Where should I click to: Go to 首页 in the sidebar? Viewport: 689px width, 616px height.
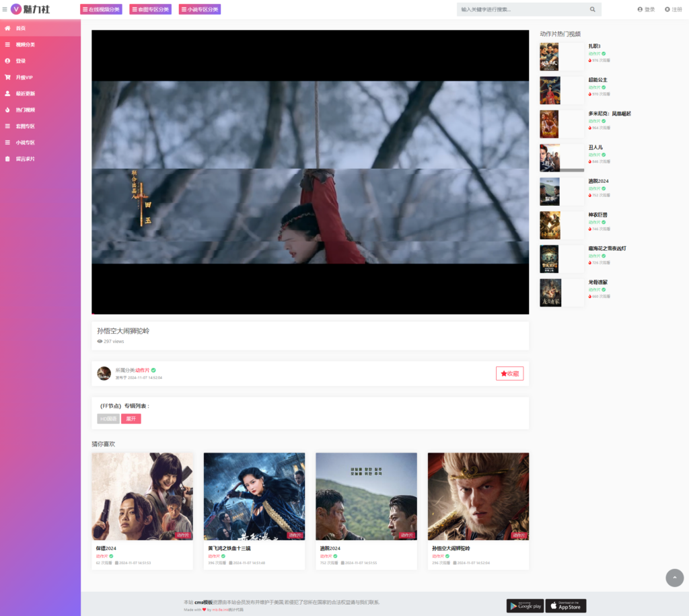(x=40, y=28)
